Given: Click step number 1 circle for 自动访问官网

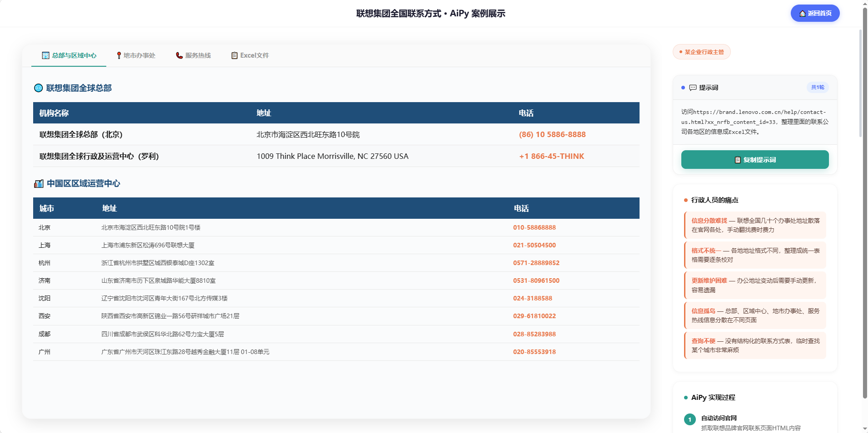Looking at the screenshot, I should click(689, 419).
